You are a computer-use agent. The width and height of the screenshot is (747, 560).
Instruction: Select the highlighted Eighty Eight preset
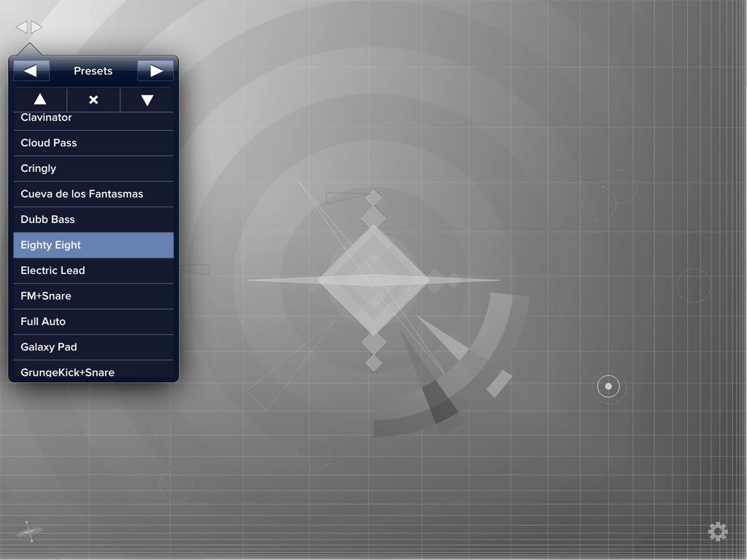click(93, 245)
